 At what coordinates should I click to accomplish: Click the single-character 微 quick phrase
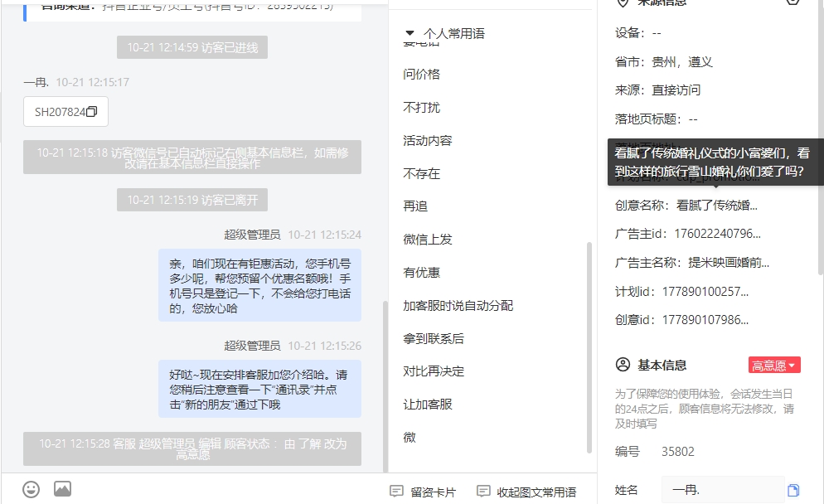coord(410,437)
